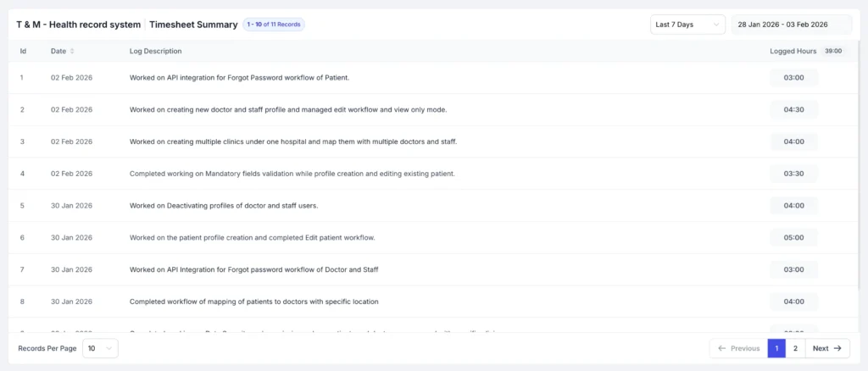Viewport: 868px width, 371px height.
Task: Go to page 2 of records
Action: coord(795,348)
